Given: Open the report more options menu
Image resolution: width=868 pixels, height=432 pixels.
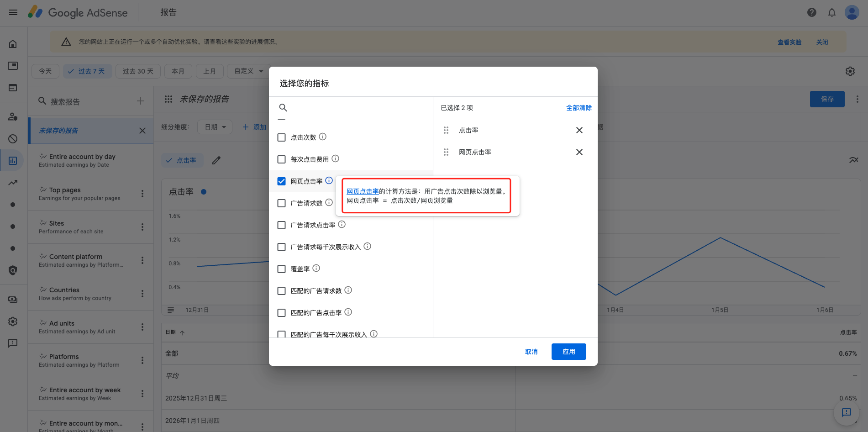Looking at the screenshot, I should (x=857, y=99).
